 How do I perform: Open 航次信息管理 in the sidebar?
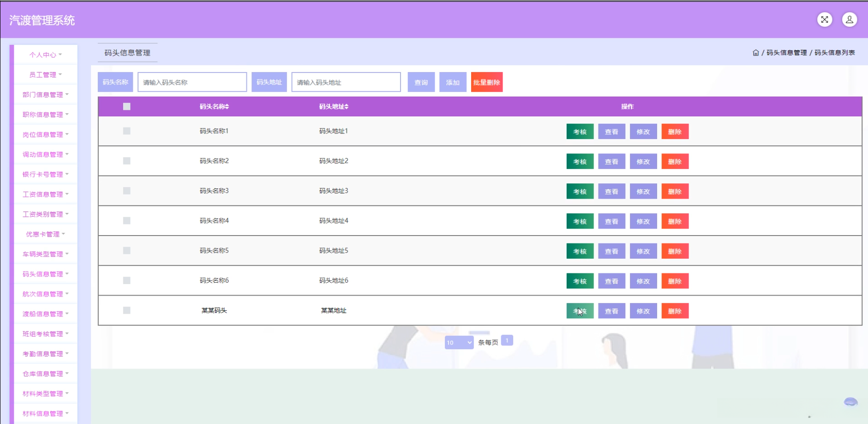pos(46,294)
